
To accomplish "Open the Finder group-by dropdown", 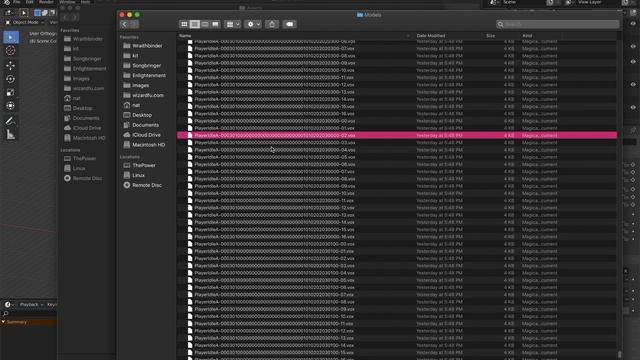I will tap(233, 24).
